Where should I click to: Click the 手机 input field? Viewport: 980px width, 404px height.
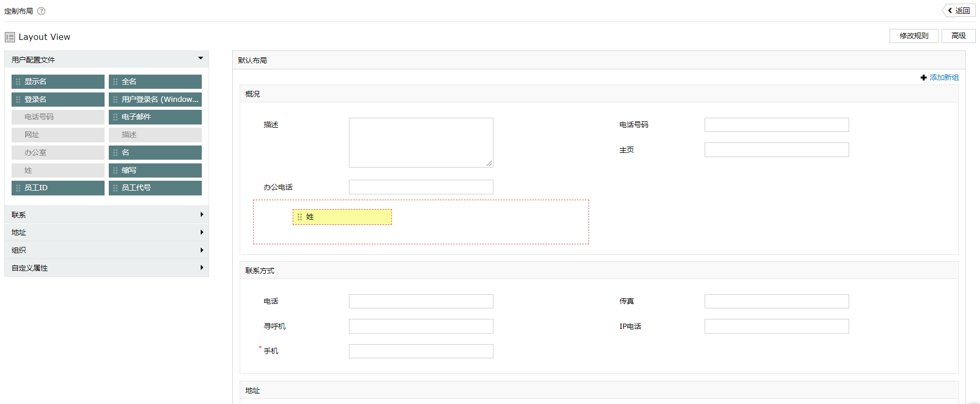420,351
